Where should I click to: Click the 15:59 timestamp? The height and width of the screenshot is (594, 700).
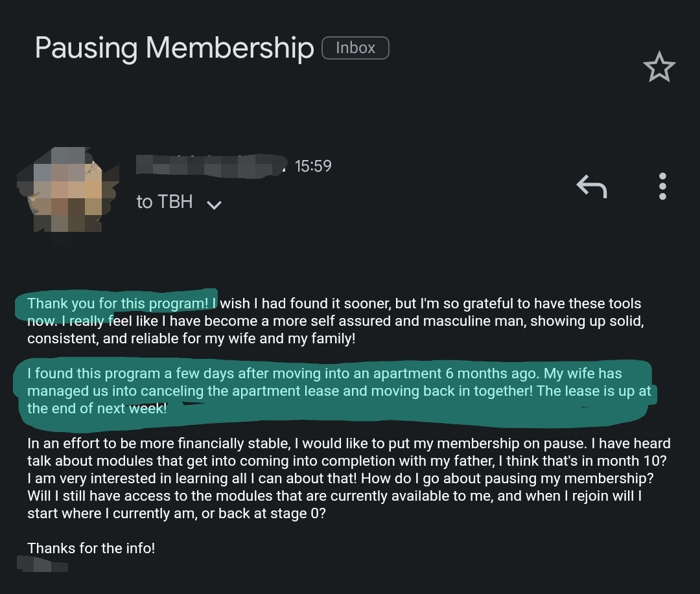click(313, 166)
